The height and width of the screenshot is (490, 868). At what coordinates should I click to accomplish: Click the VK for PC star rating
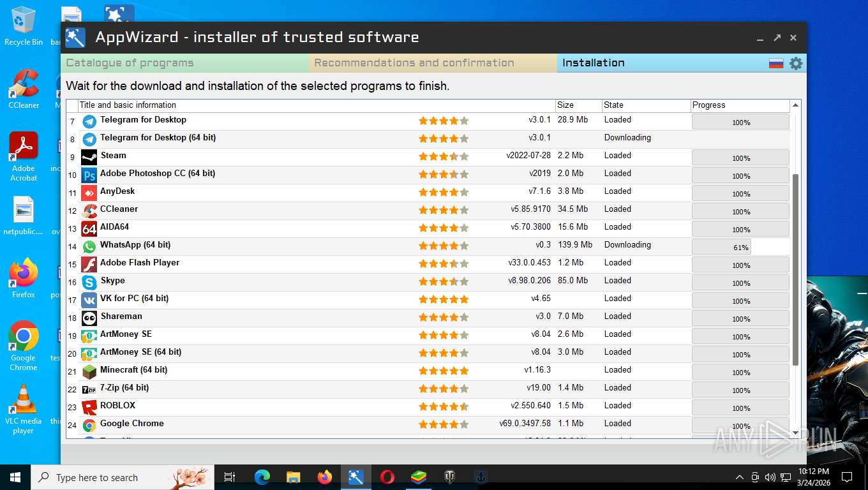(x=444, y=299)
